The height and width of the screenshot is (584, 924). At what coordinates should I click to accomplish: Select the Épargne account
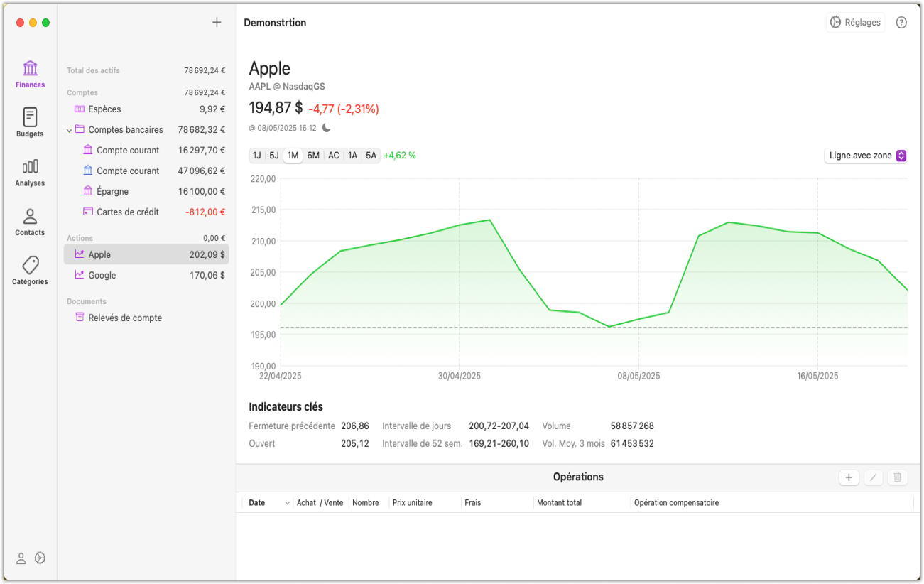pos(146,191)
